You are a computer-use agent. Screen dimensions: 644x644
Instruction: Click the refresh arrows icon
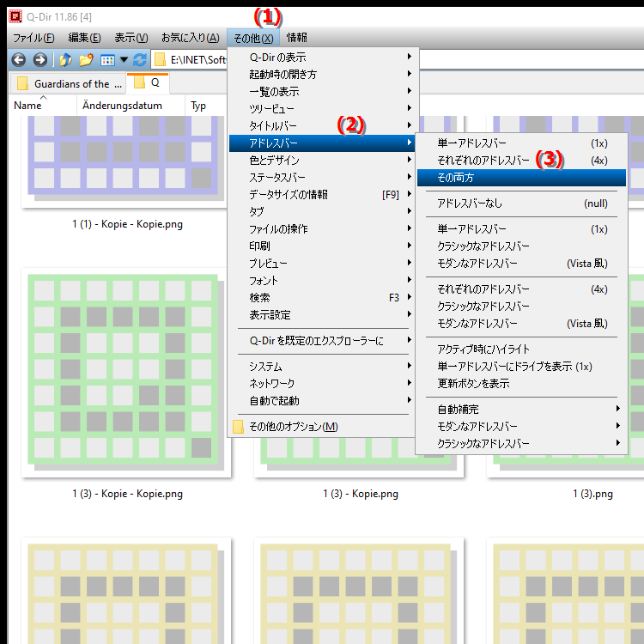[x=140, y=60]
